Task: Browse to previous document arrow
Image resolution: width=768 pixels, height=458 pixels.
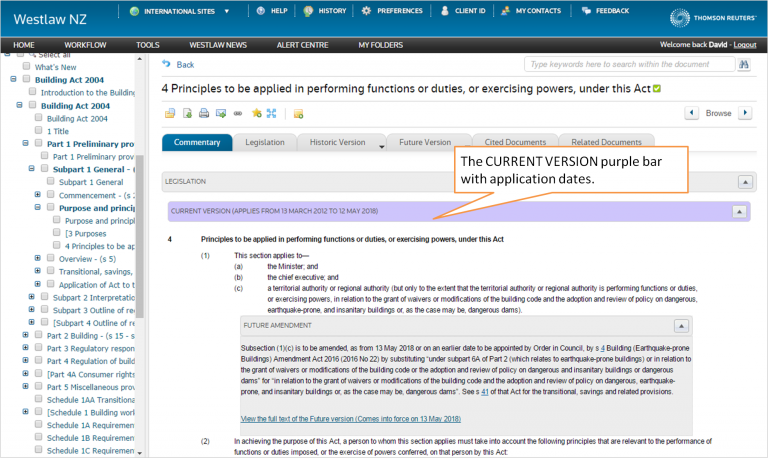Action: tap(691, 113)
